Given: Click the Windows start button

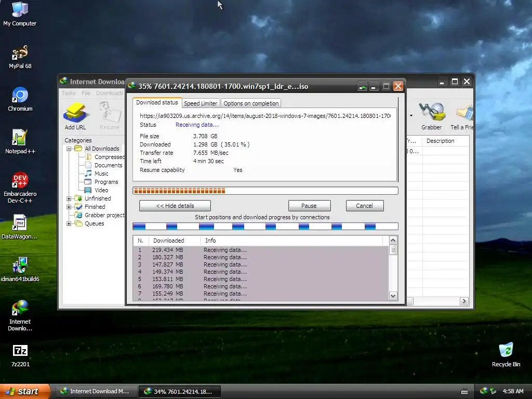Looking at the screenshot, I should pos(25,391).
